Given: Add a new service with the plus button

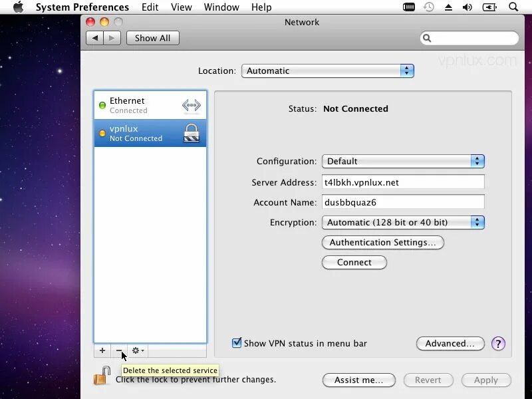Looking at the screenshot, I should 102,350.
